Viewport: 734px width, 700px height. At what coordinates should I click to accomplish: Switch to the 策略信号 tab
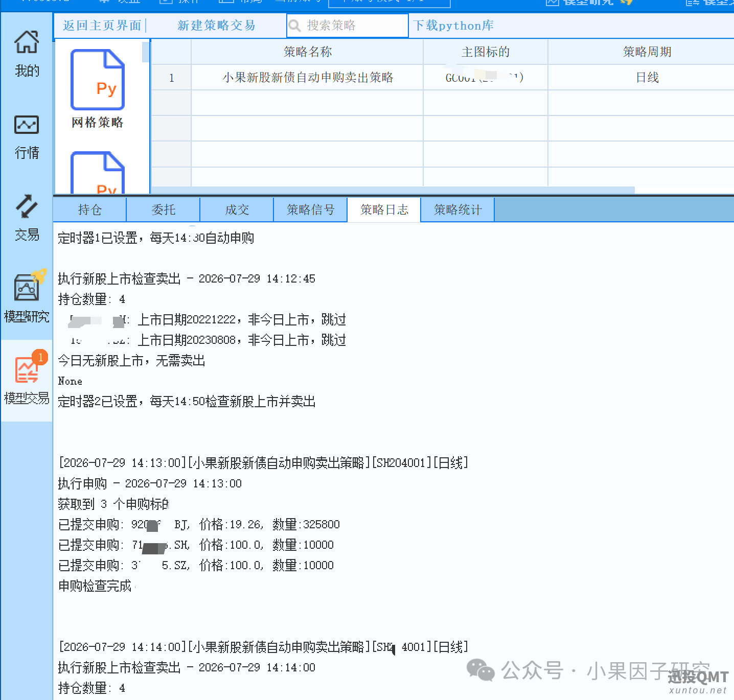pyautogui.click(x=311, y=209)
